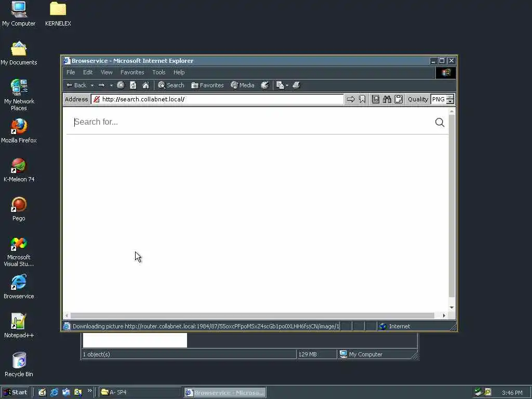This screenshot has width=532, height=399.
Task: Stop page loading with the Stop icon
Action: [121, 85]
